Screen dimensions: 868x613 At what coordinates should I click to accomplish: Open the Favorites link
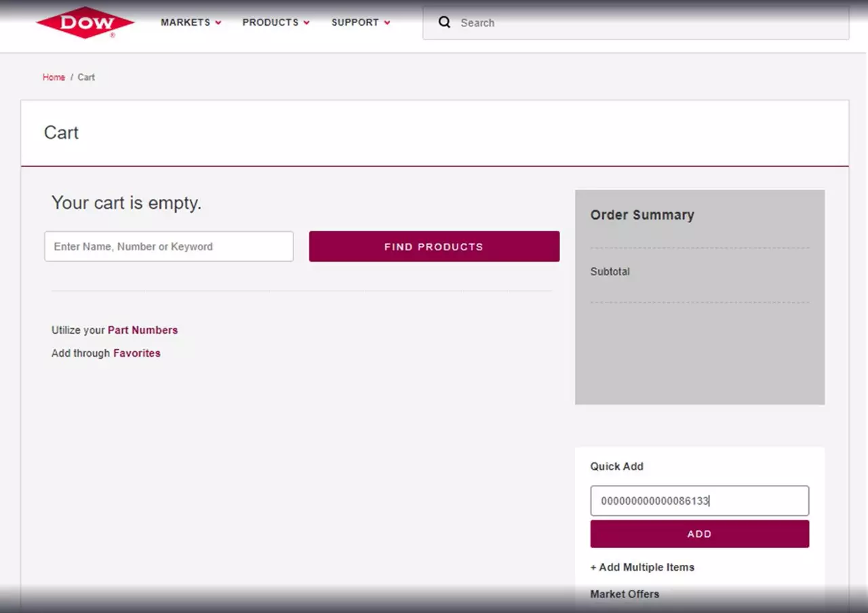(136, 353)
